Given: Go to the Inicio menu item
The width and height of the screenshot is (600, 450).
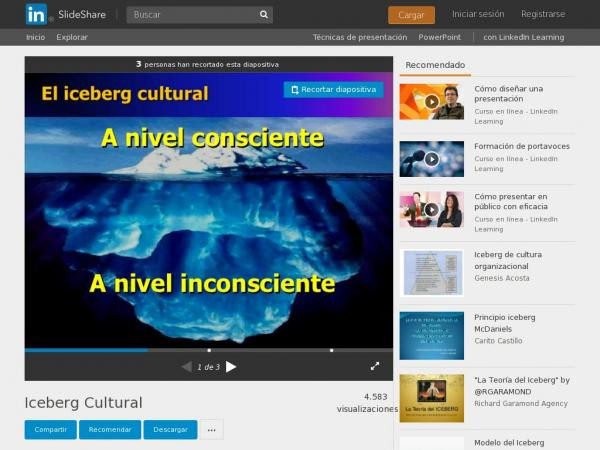Looking at the screenshot, I should [35, 37].
